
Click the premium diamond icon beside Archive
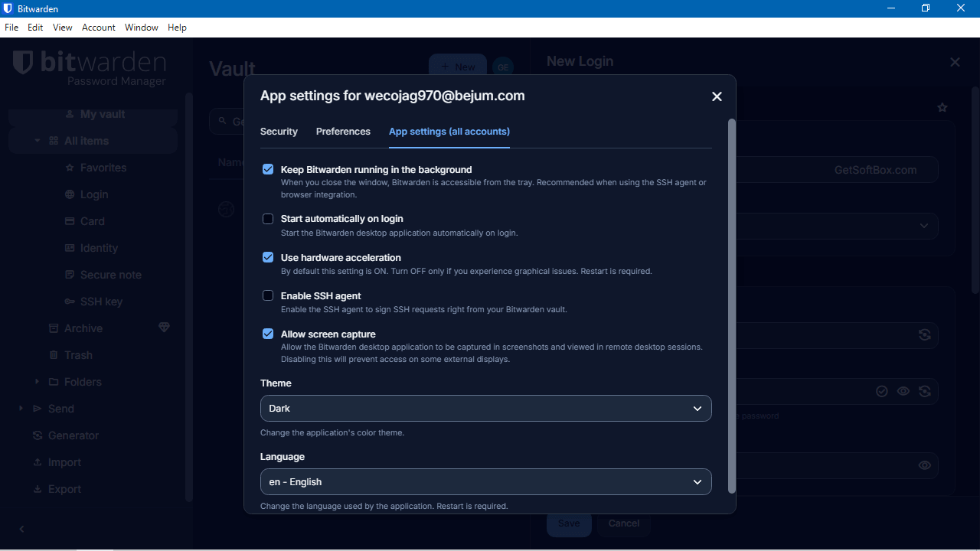[x=164, y=328]
